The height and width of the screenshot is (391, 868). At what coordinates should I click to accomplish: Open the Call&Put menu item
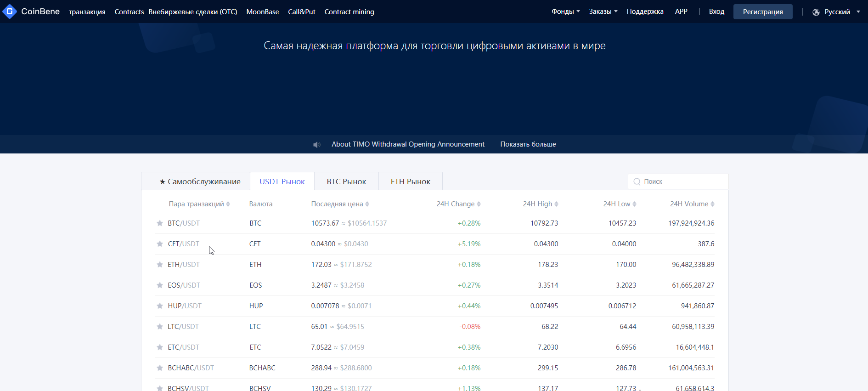[302, 12]
